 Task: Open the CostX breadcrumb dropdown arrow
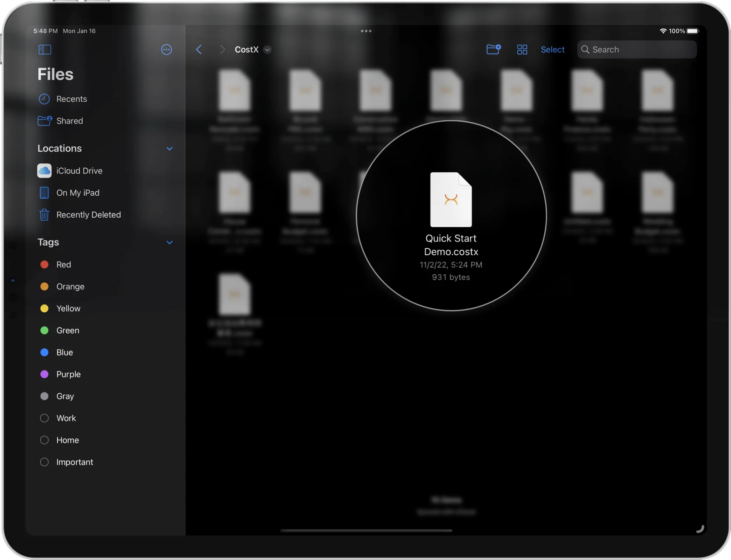[x=267, y=50]
